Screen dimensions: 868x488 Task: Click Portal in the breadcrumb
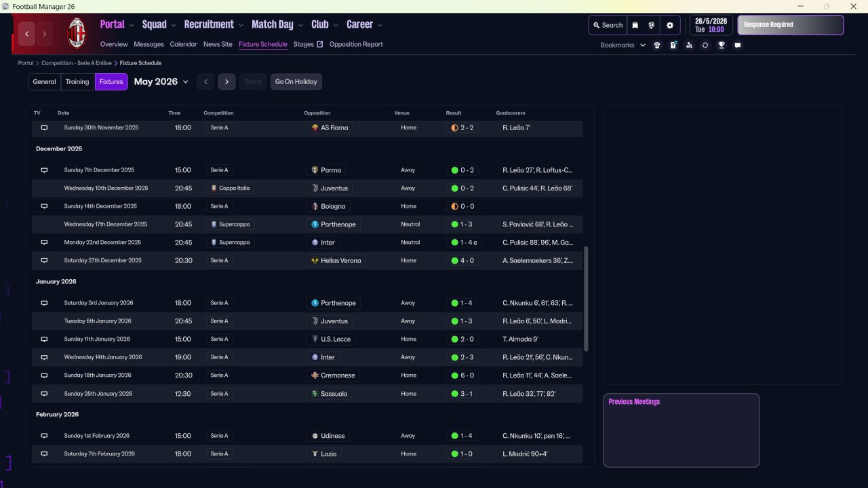[26, 63]
